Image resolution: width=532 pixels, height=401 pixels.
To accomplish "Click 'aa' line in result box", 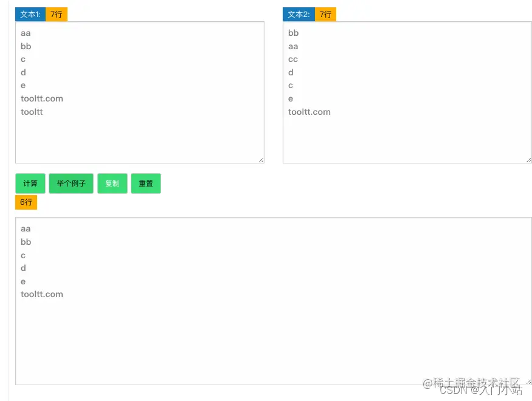I will [x=26, y=229].
